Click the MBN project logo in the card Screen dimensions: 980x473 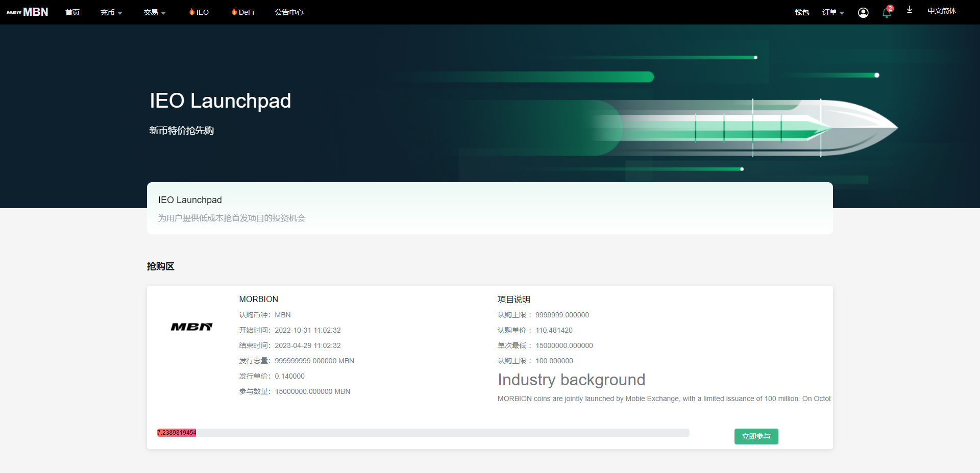(191, 327)
